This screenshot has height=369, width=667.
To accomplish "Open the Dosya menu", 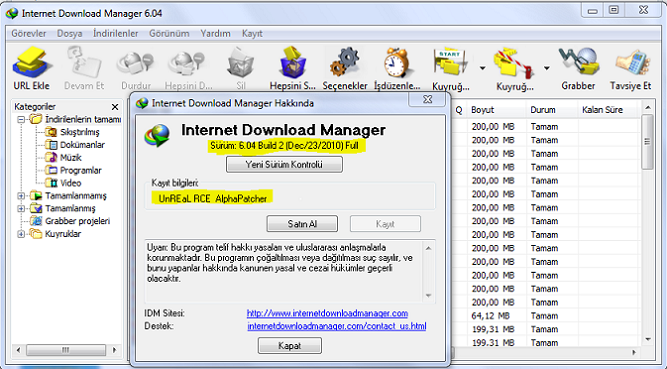I will [70, 33].
